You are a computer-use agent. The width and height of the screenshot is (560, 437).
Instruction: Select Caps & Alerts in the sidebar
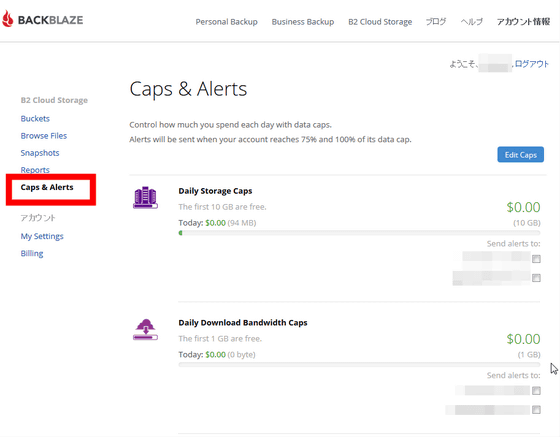tap(47, 187)
